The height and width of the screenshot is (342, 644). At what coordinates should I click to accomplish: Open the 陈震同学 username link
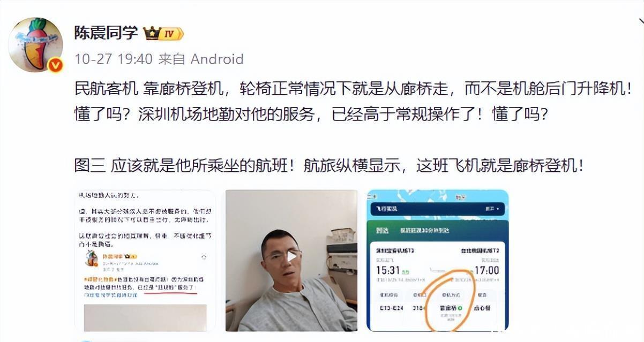[106, 33]
